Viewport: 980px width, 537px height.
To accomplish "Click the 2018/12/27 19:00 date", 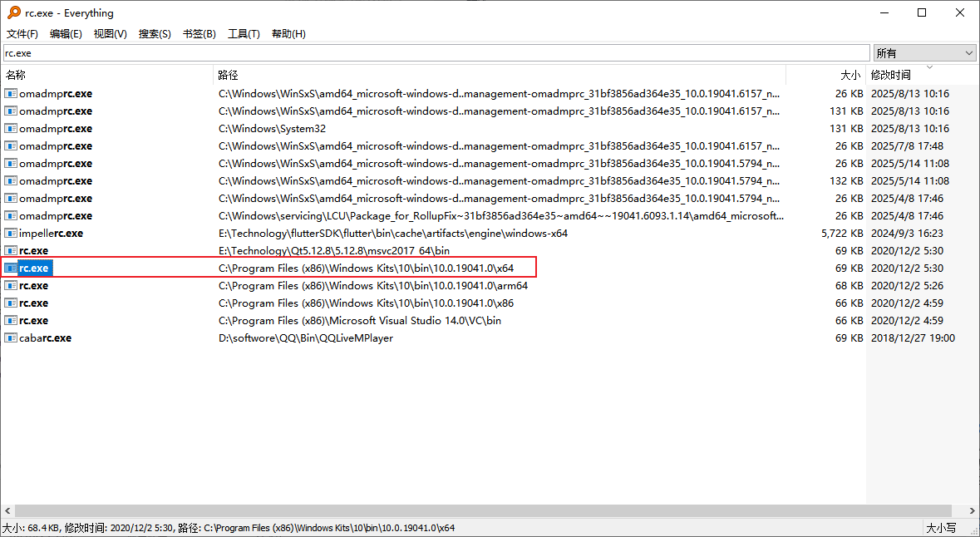I will [913, 338].
